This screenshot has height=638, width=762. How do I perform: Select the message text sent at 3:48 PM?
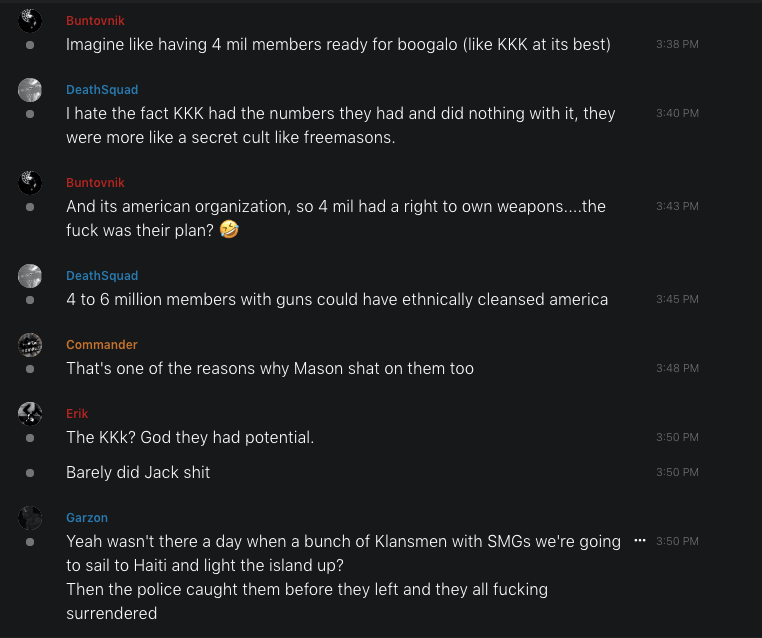click(270, 368)
